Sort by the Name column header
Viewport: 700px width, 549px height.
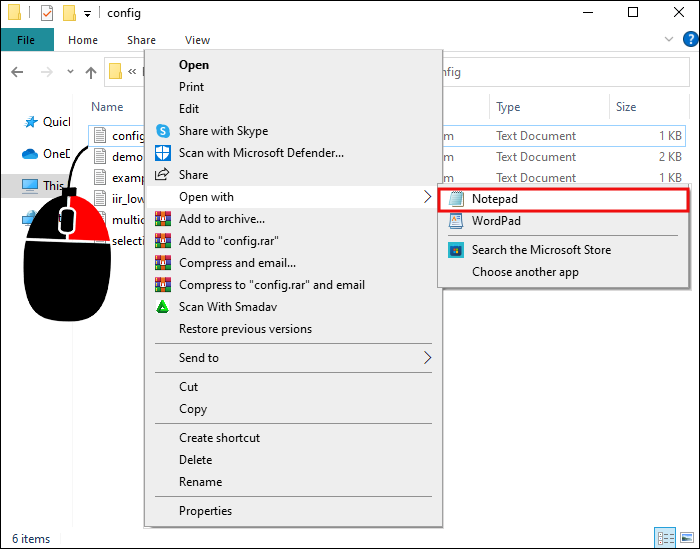(107, 107)
